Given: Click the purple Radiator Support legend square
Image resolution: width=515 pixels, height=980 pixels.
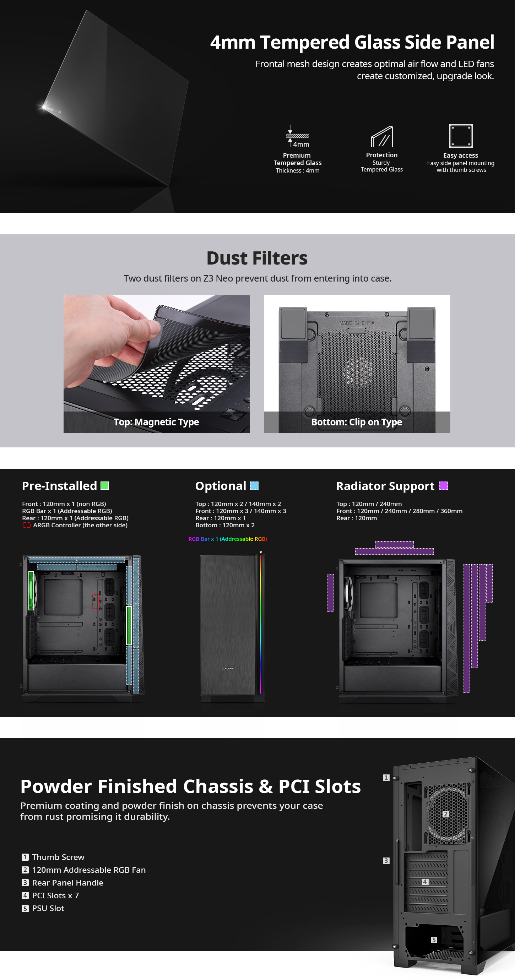Looking at the screenshot, I should pyautogui.click(x=444, y=486).
